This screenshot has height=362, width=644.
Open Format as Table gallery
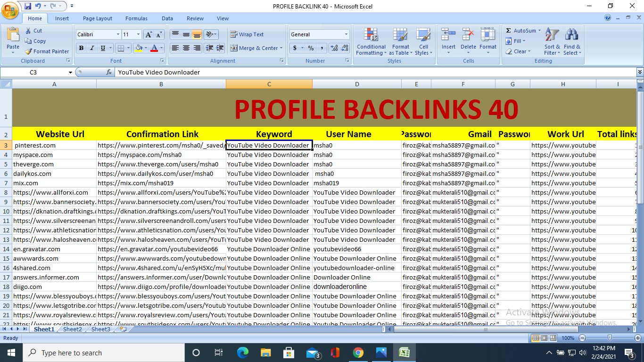[400, 35]
